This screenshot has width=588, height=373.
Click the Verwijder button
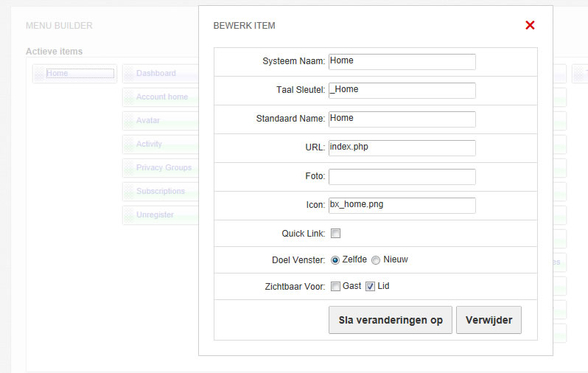tap(489, 320)
